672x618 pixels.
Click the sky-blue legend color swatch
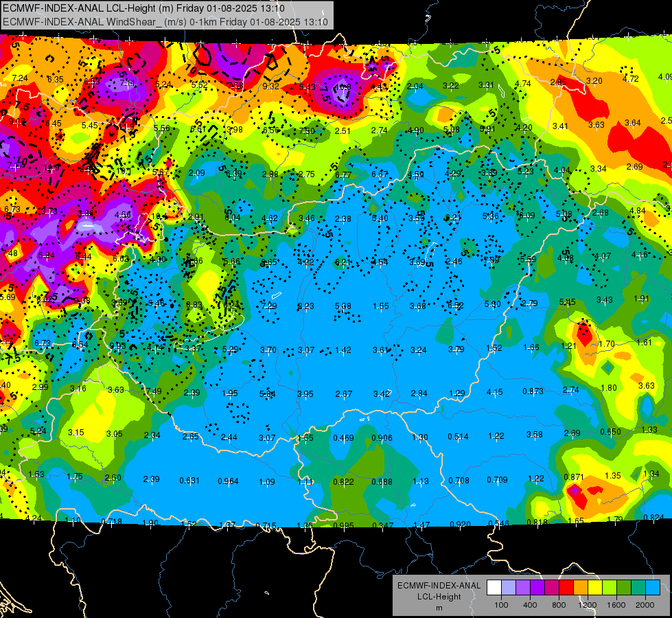pos(653,588)
